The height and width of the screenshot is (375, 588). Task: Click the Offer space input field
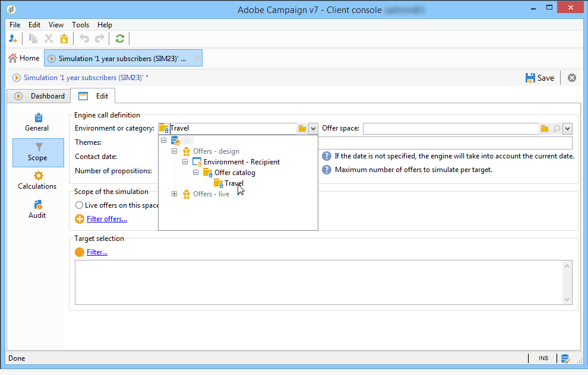[x=451, y=129]
